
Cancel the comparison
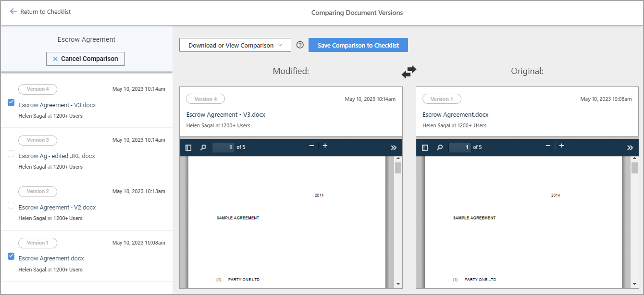coord(85,59)
